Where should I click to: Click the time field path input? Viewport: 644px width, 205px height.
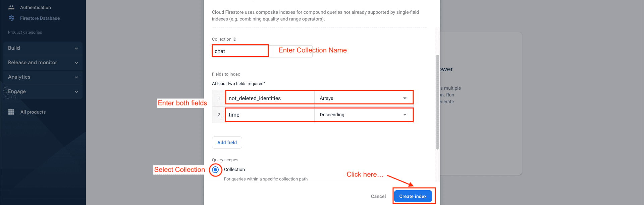(x=270, y=115)
